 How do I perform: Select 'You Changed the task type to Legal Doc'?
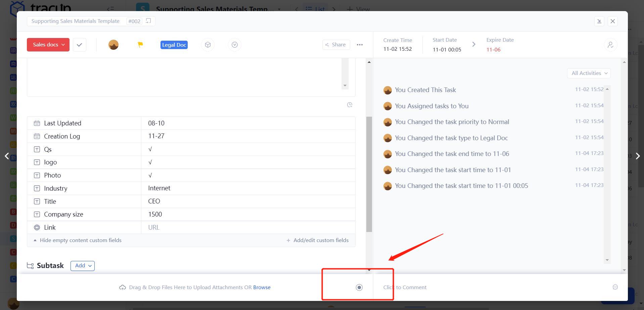451,138
